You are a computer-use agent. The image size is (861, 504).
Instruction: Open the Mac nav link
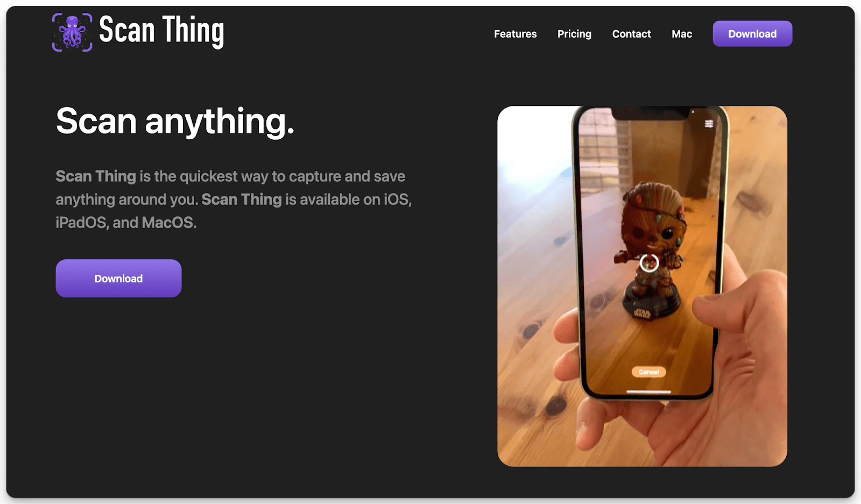pos(682,34)
